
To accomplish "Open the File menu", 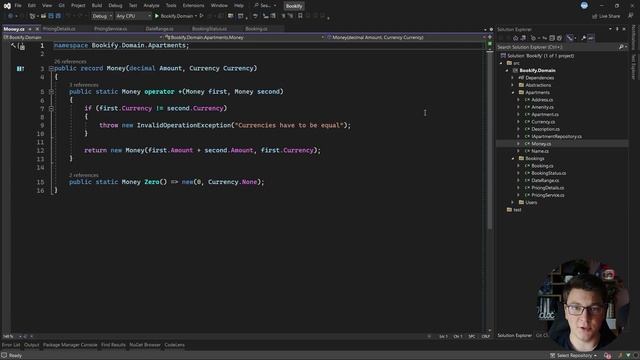I will pos(18,6).
